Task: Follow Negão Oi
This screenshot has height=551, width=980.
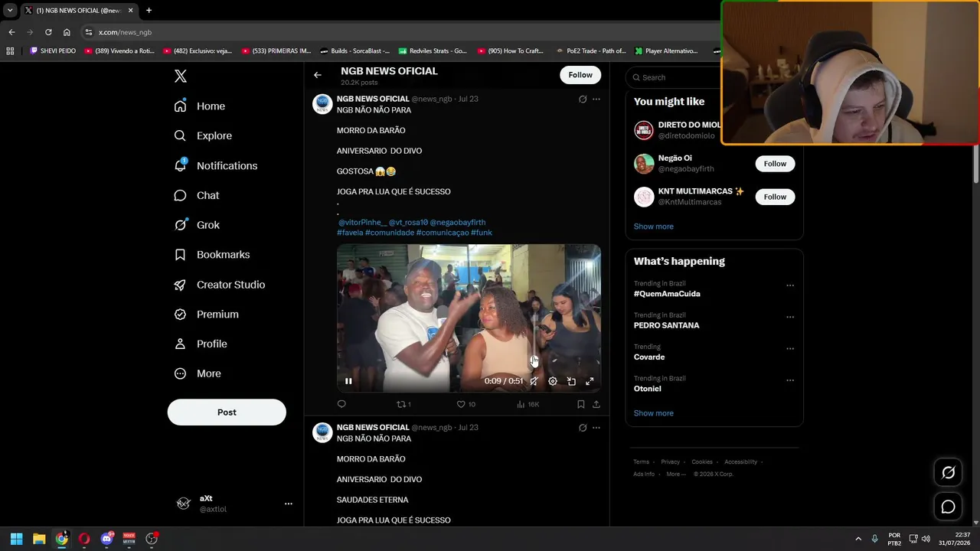Action: [x=775, y=164]
